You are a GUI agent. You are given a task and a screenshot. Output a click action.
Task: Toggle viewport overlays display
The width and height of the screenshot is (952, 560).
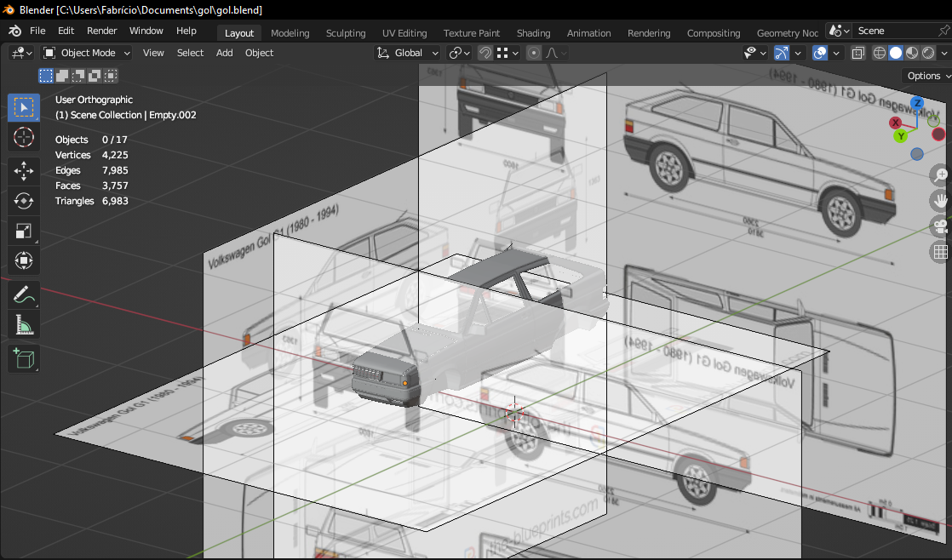coord(820,54)
